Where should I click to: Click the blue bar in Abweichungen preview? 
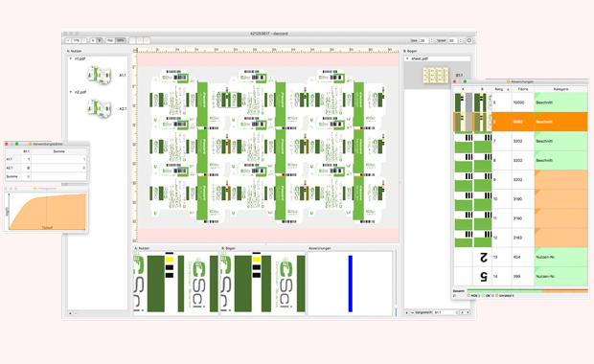pyautogui.click(x=351, y=284)
